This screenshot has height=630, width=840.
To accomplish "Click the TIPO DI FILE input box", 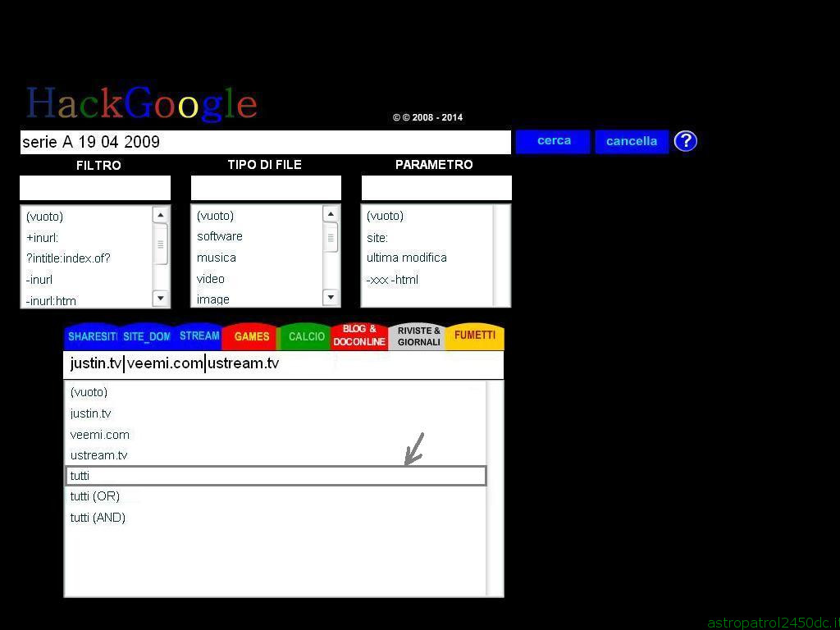I will [266, 188].
